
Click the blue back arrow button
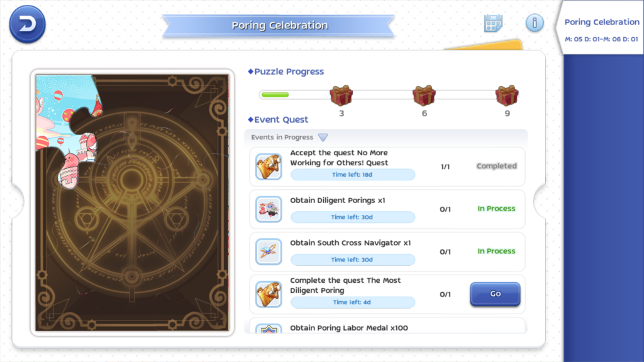point(28,25)
